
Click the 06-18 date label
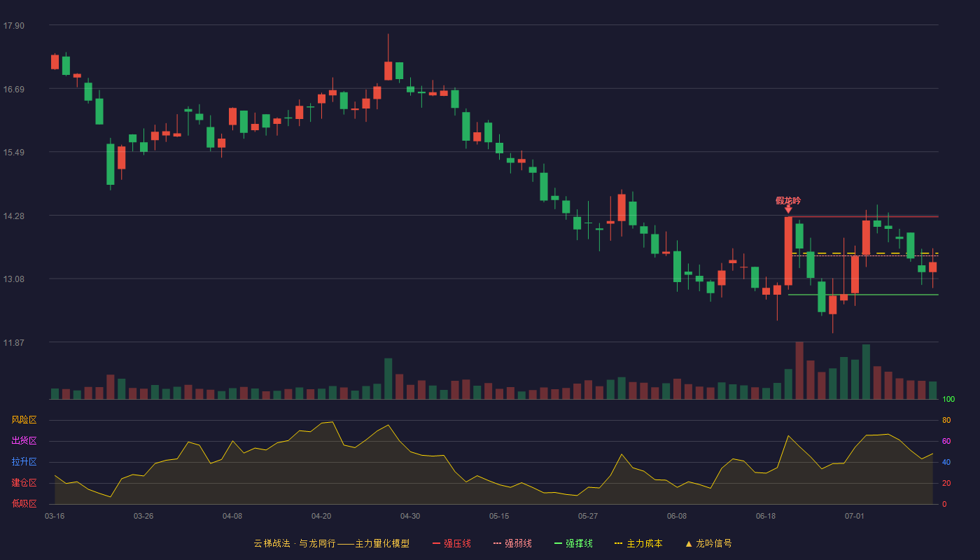(766, 516)
